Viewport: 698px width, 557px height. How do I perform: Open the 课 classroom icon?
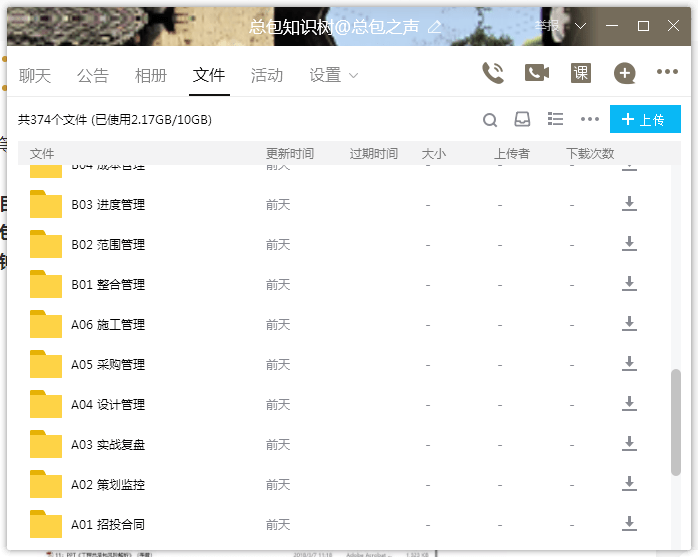click(581, 72)
